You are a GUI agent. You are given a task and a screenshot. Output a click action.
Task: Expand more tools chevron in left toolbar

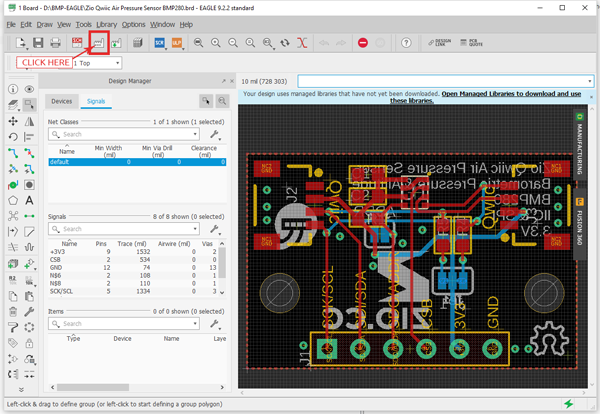[21, 390]
